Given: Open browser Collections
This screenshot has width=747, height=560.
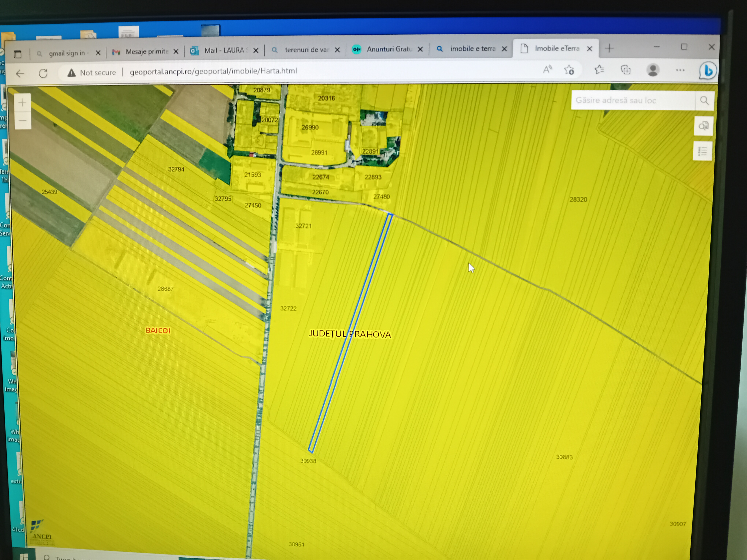Looking at the screenshot, I should [626, 70].
